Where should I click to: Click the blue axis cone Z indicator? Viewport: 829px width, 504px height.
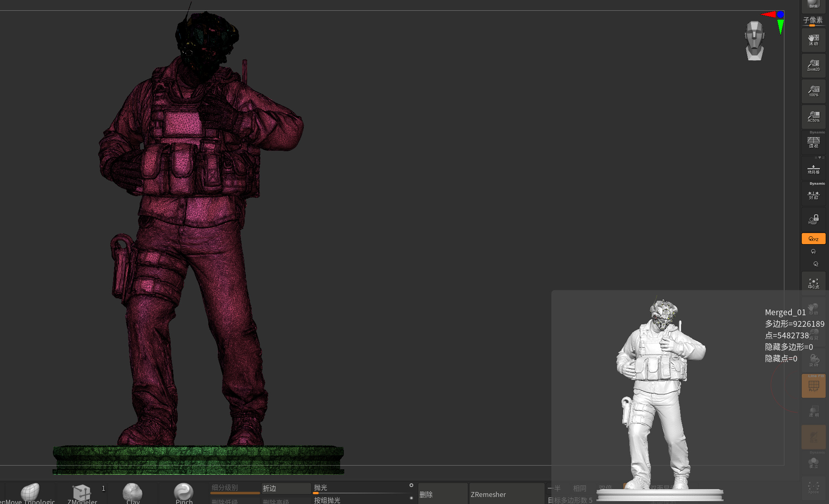(780, 14)
